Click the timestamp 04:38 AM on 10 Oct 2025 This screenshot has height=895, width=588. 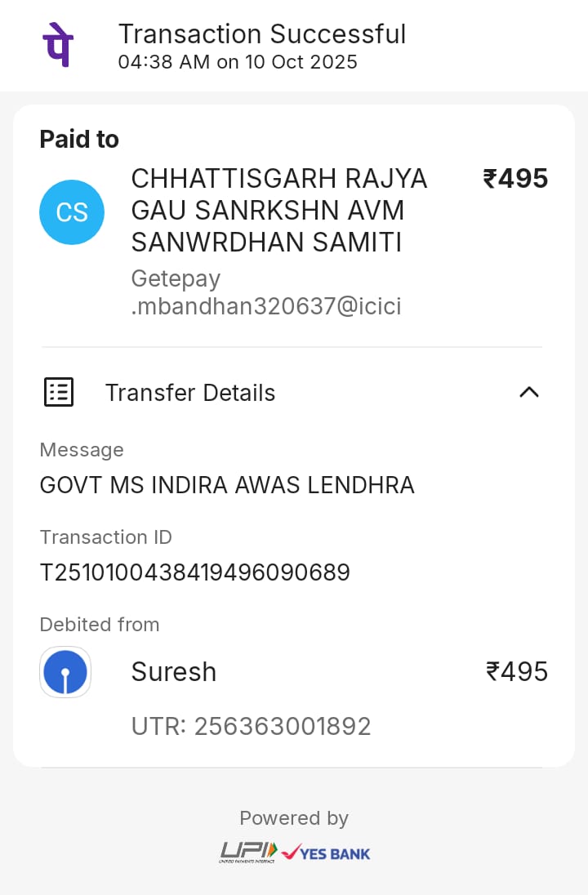tap(238, 62)
